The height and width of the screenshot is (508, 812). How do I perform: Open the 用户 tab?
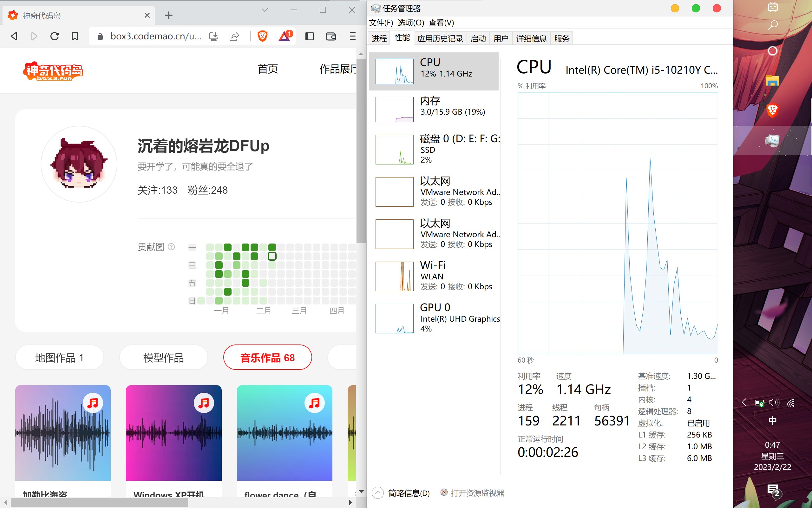[501, 39]
